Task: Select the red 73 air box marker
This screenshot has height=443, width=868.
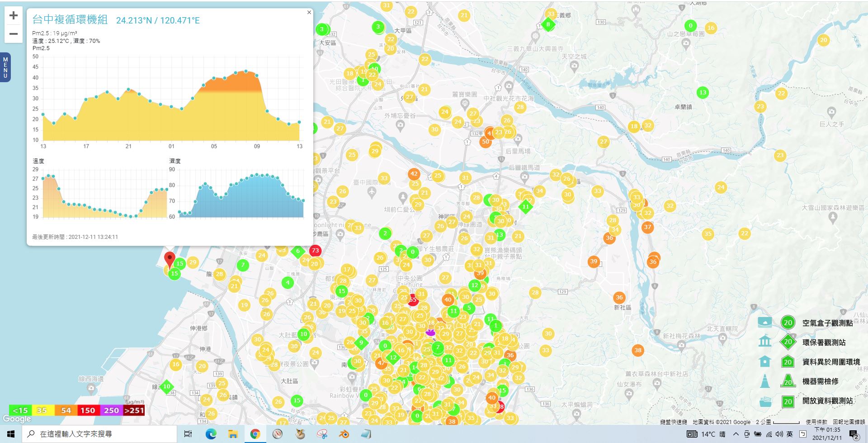Action: point(315,250)
